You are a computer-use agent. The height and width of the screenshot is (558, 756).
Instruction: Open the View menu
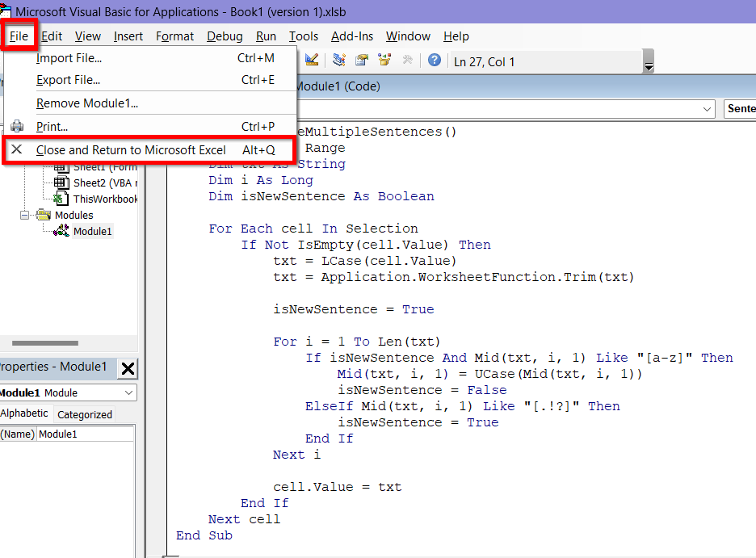click(x=88, y=36)
